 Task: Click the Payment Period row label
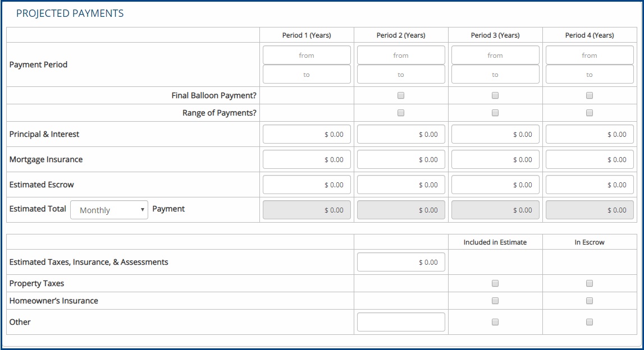point(38,65)
